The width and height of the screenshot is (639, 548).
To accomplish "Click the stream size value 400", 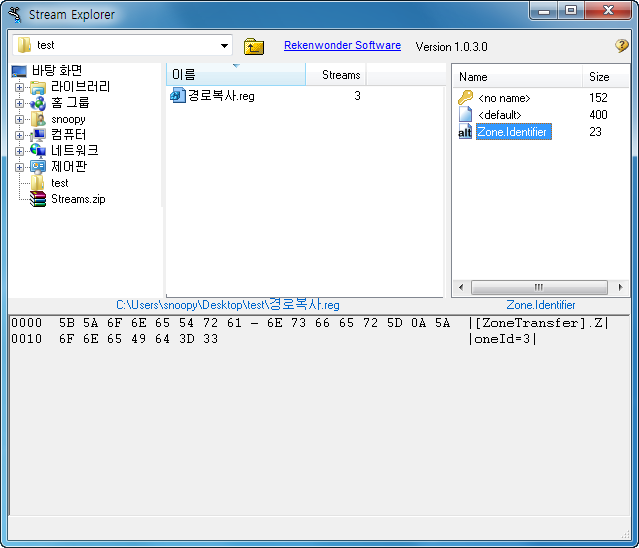I will tap(598, 114).
